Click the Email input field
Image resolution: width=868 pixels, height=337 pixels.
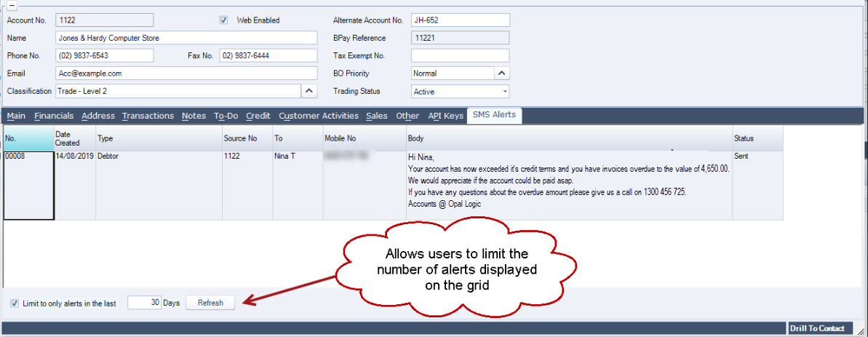[186, 73]
